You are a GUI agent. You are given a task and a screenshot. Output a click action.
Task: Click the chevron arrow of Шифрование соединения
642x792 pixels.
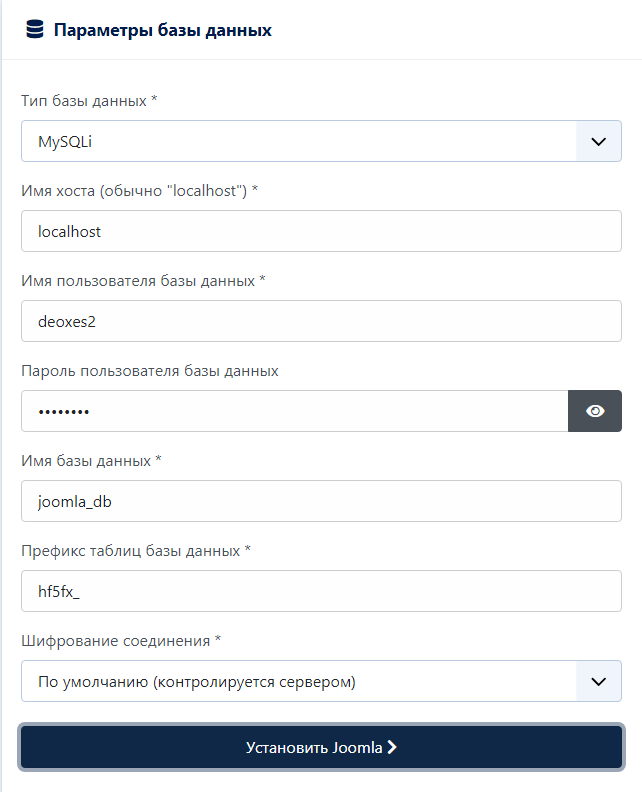pos(599,681)
